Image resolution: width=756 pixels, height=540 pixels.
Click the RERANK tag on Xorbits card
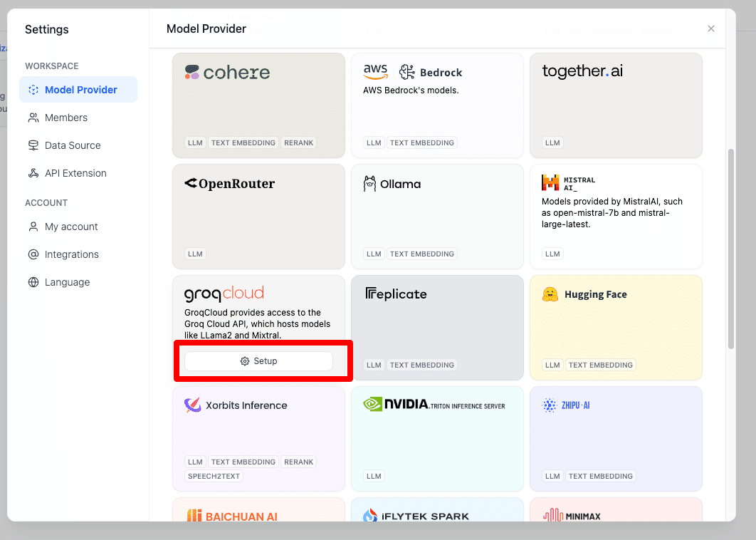click(x=298, y=462)
